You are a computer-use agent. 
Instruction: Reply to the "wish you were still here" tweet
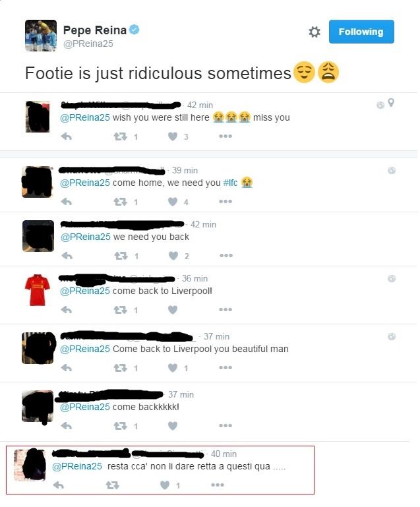pyautogui.click(x=67, y=136)
